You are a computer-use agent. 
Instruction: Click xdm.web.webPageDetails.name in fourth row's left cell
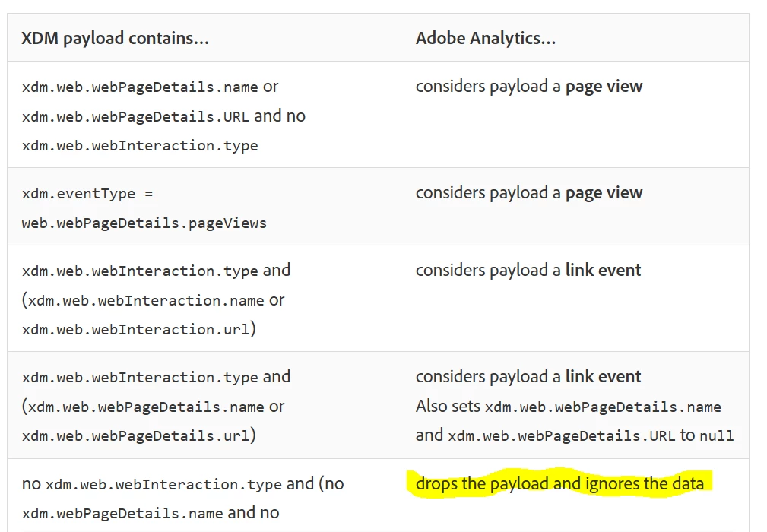pos(146,407)
